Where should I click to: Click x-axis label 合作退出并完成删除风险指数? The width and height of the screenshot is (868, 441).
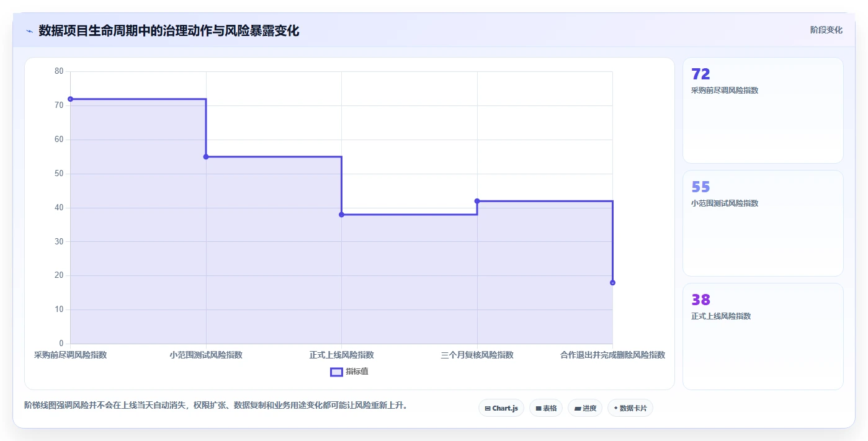[612, 355]
